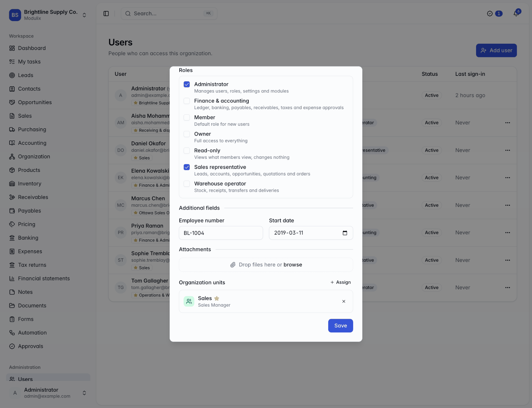This screenshot has height=408, width=532.
Task: Click the Employee number field
Action: click(x=221, y=233)
